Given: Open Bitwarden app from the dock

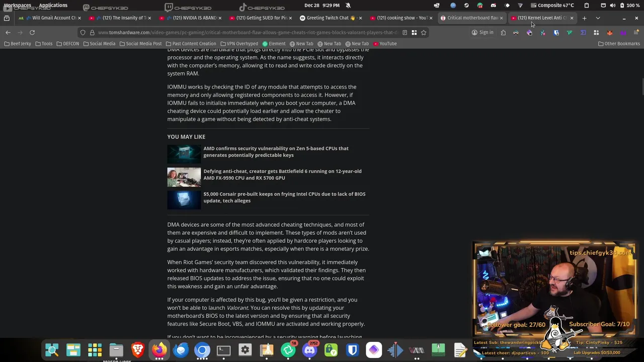Looking at the screenshot, I should point(352,350).
